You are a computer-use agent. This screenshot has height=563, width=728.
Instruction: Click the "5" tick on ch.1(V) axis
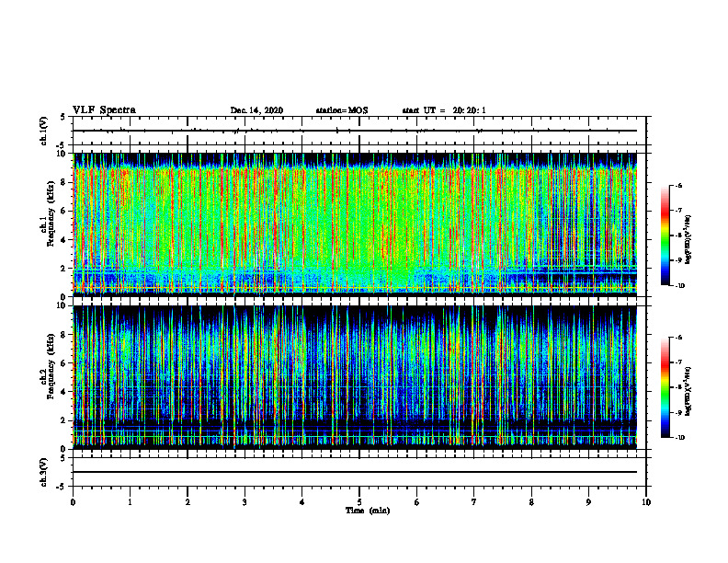63,118
